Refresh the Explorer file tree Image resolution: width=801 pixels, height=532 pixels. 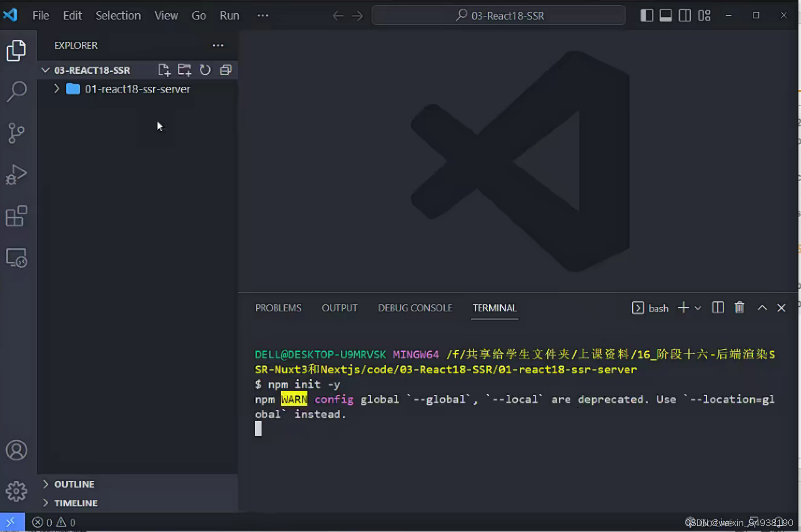pyautogui.click(x=205, y=70)
